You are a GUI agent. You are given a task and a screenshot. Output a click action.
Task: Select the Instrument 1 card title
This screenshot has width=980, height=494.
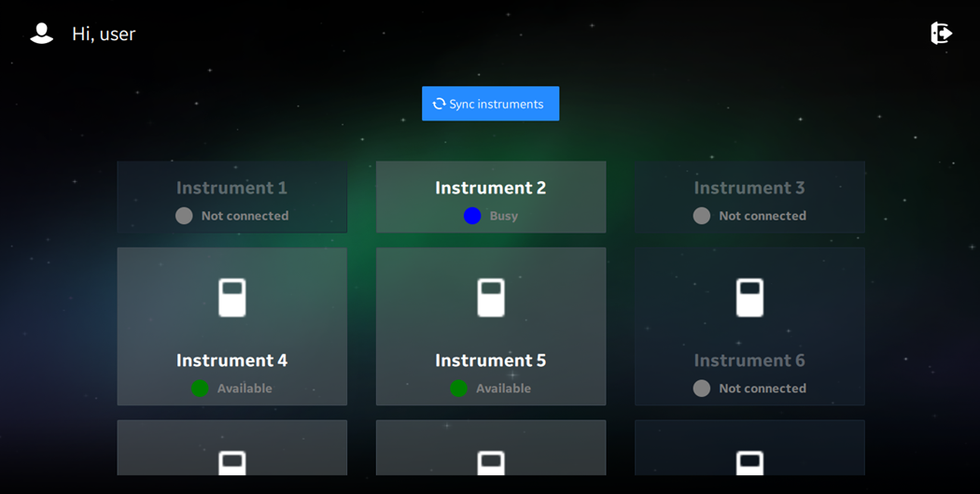[x=231, y=188]
